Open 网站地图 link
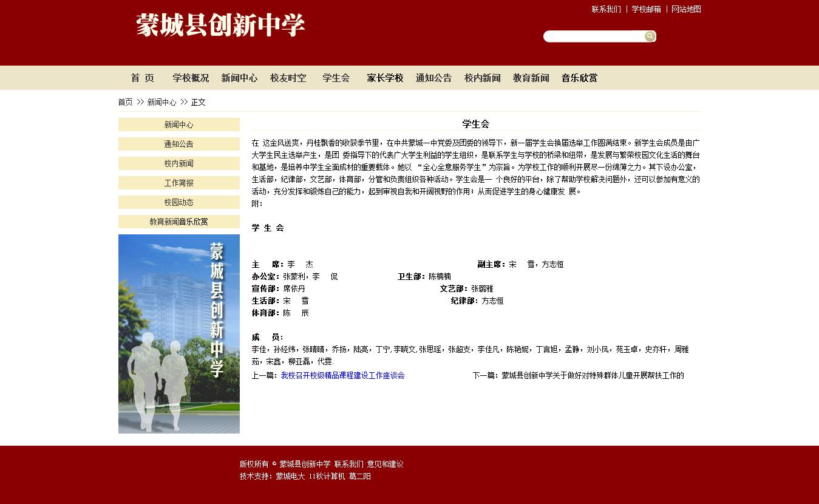This screenshot has width=819, height=504. [x=686, y=9]
